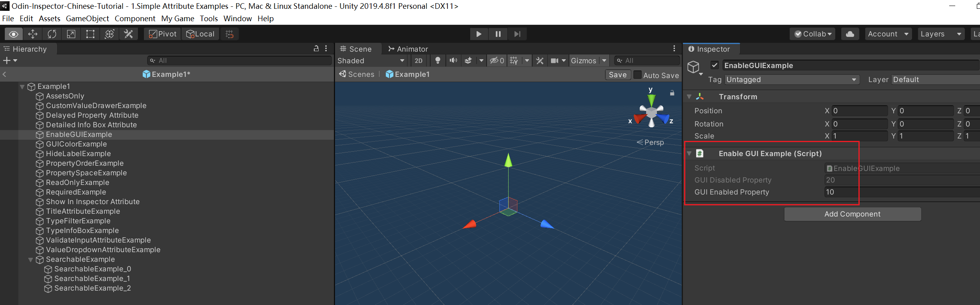Screen dimensions: 980x305
Task: Toggle scene lighting bulb icon
Action: click(x=438, y=60)
